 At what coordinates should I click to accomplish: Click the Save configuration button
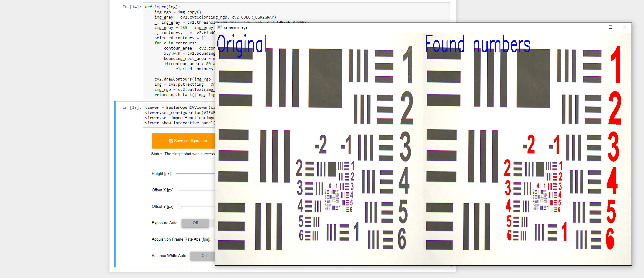(x=183, y=141)
